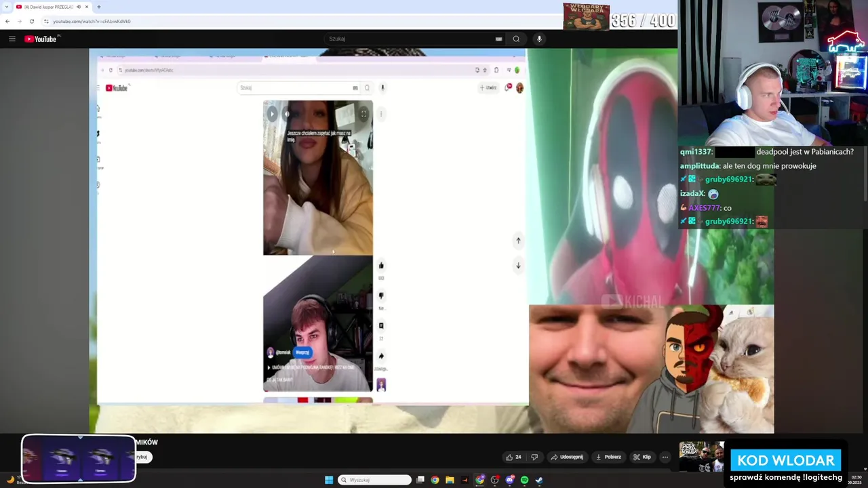Click the Shorts fullscreen icon in recorded video
Viewport: 868px width, 488px height.
363,114
